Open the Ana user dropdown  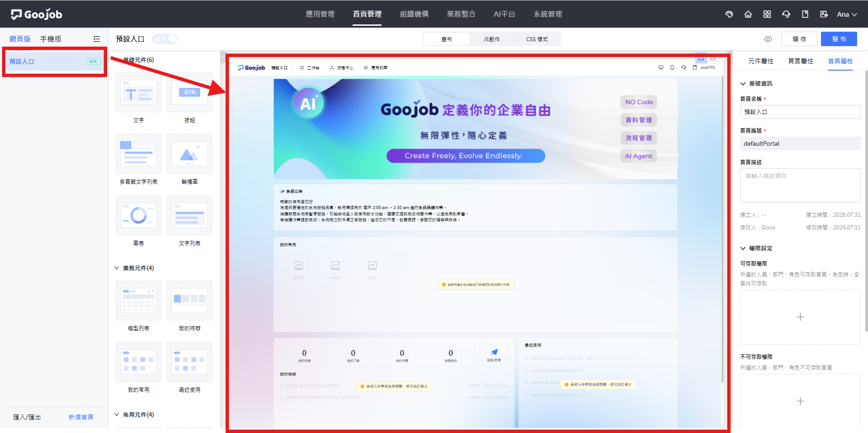pyautogui.click(x=847, y=14)
